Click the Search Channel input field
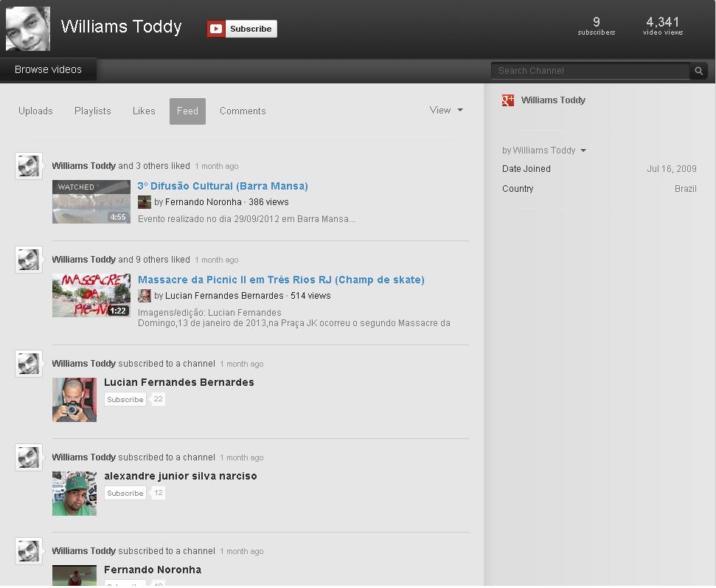 (590, 71)
